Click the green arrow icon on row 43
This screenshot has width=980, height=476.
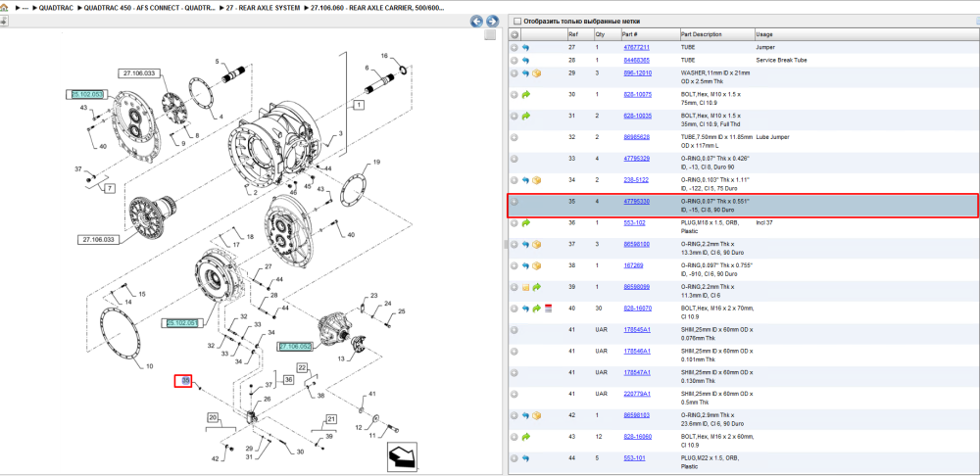[525, 437]
